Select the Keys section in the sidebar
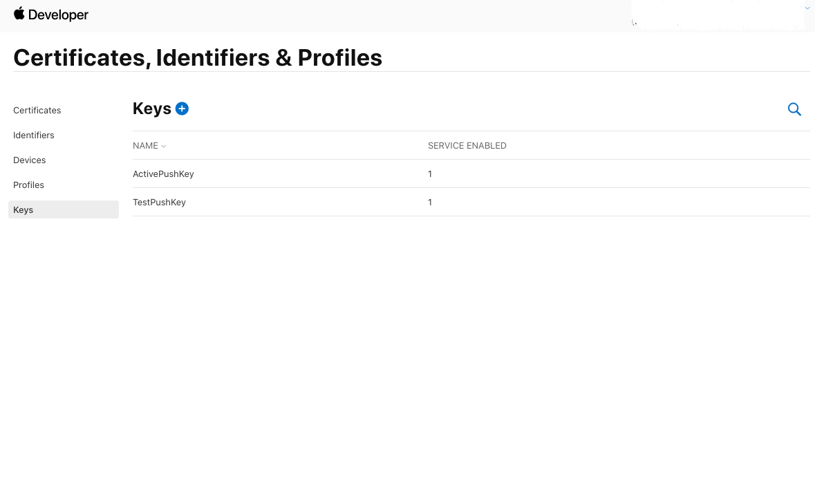Image resolution: width=815 pixels, height=504 pixels. click(23, 209)
